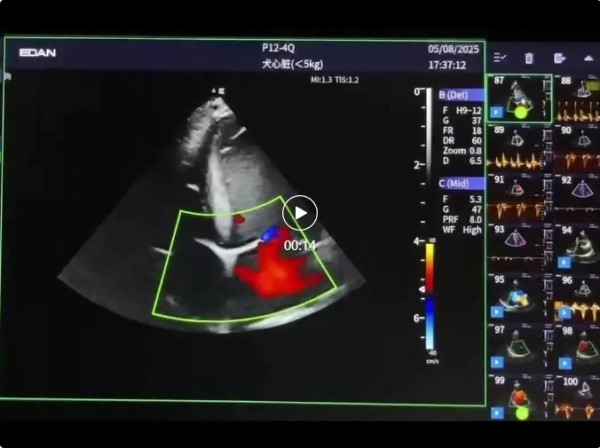Click video clip icon on thumbnail 99

pos(497,413)
